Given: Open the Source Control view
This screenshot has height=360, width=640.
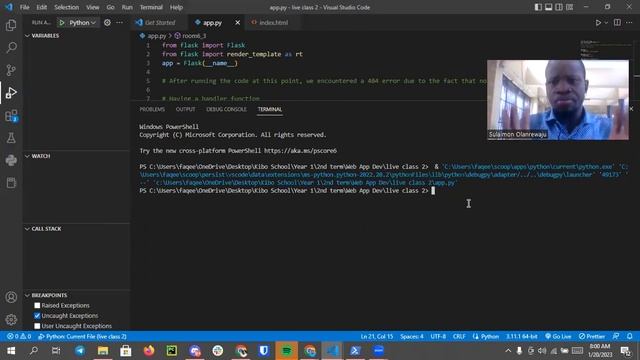Looking at the screenshot, I should point(11,70).
